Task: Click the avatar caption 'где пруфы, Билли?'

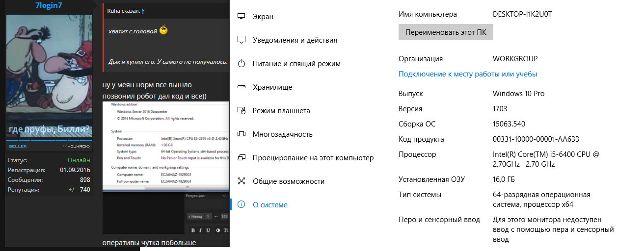Action: (x=49, y=130)
